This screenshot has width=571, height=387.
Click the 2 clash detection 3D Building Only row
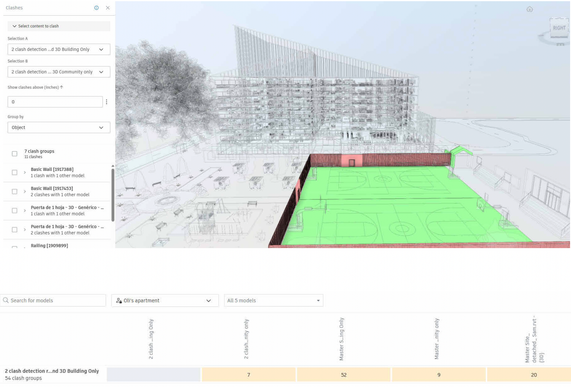(x=52, y=374)
